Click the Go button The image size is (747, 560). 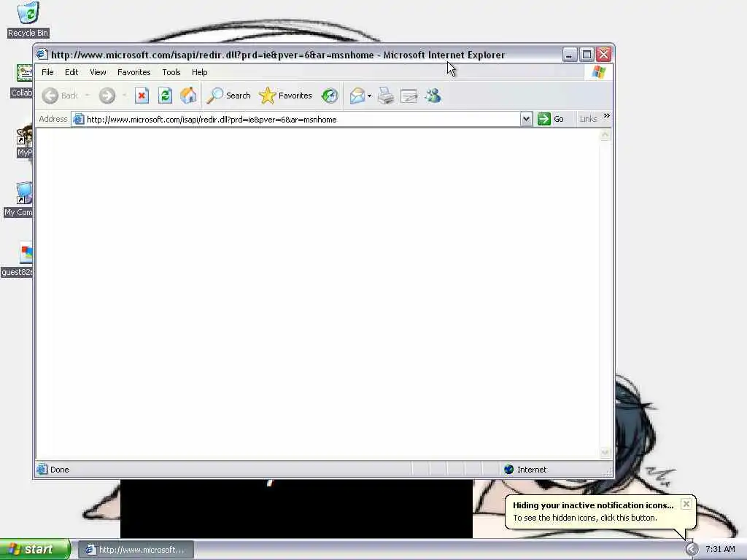click(x=551, y=119)
